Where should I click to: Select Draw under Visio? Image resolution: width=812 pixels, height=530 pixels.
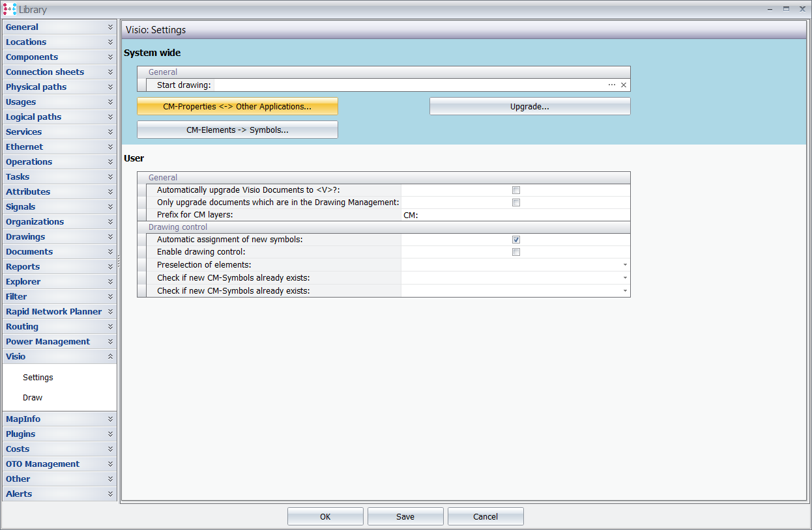point(33,398)
